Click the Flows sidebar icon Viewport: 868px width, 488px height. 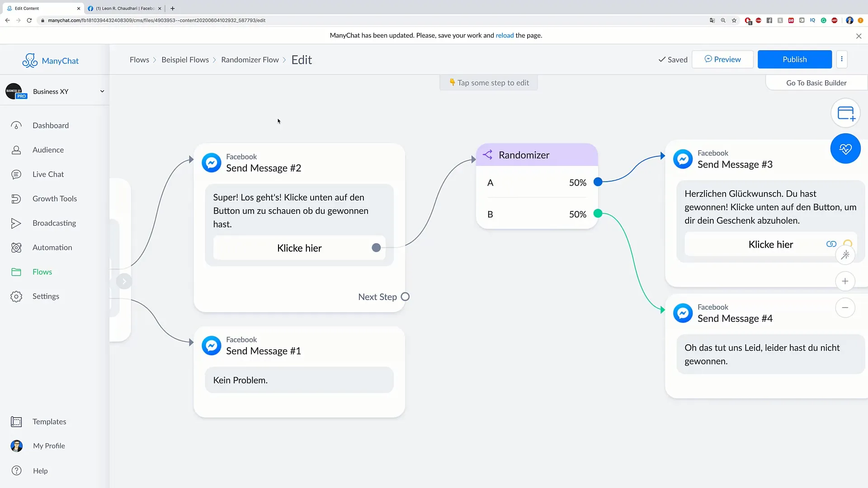pos(15,271)
